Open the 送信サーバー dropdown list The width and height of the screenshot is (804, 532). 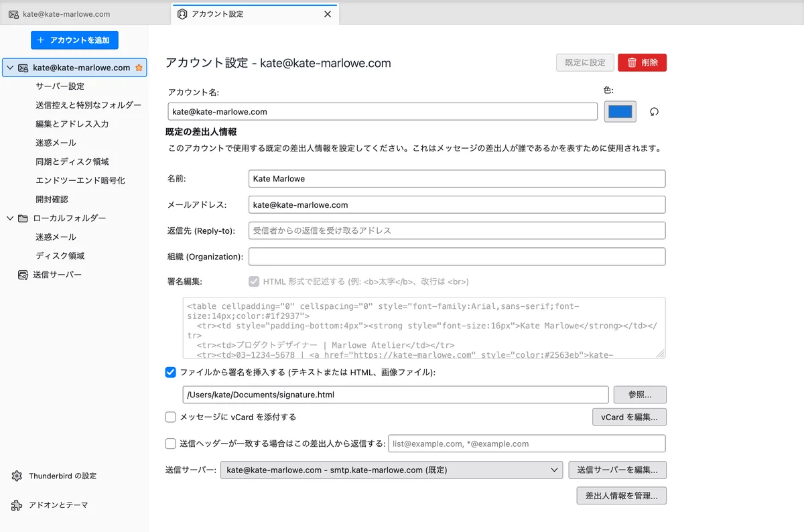click(x=391, y=470)
